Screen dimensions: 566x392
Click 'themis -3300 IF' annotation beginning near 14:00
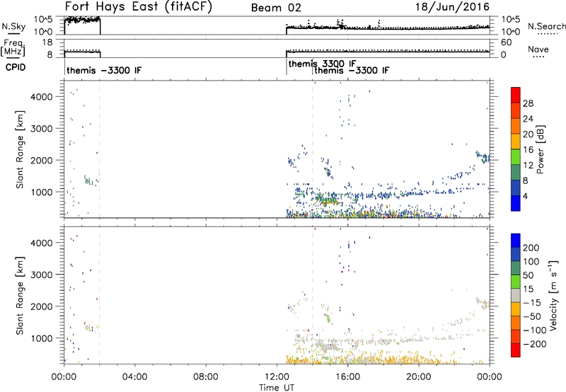352,70
